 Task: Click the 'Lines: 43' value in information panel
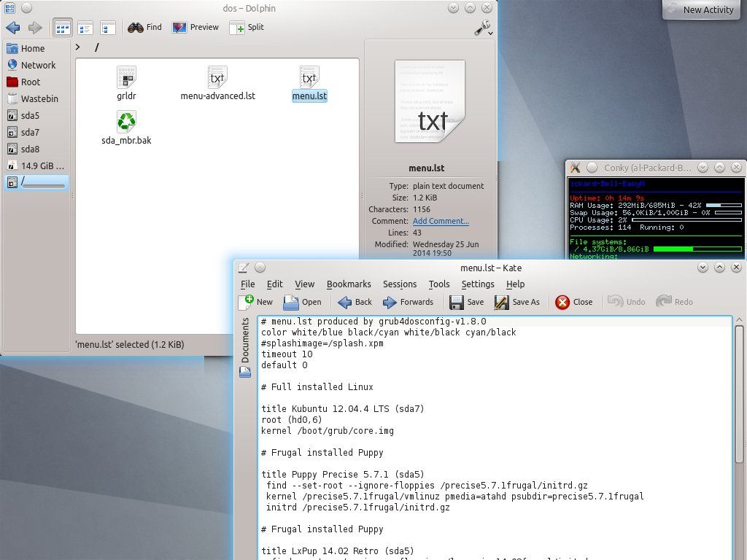tap(417, 233)
